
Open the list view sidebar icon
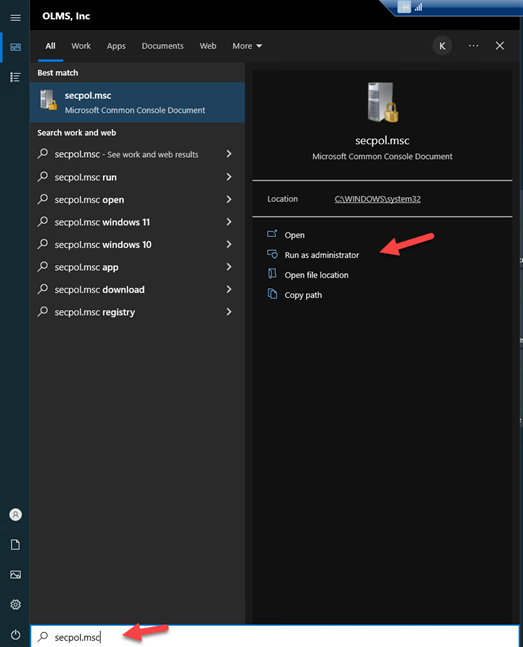coord(15,77)
